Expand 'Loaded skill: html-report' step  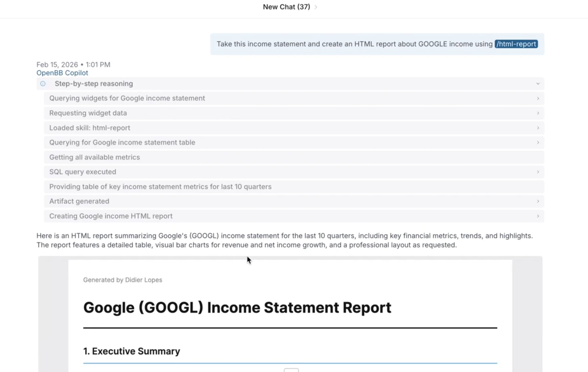pyautogui.click(x=538, y=128)
